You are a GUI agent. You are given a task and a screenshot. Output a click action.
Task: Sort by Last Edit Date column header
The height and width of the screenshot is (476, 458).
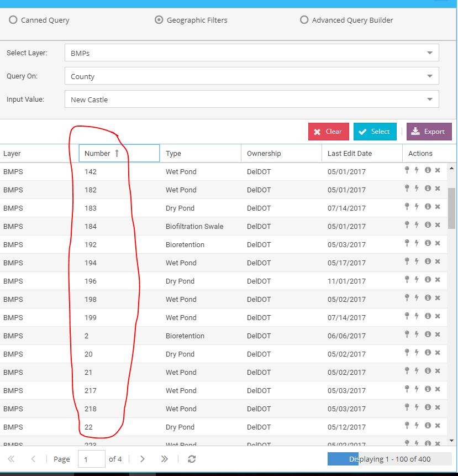[x=362, y=153]
